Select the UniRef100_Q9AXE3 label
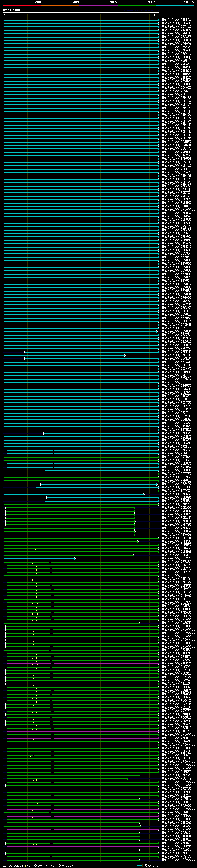The width and height of the screenshot is (197, 868). (177, 64)
